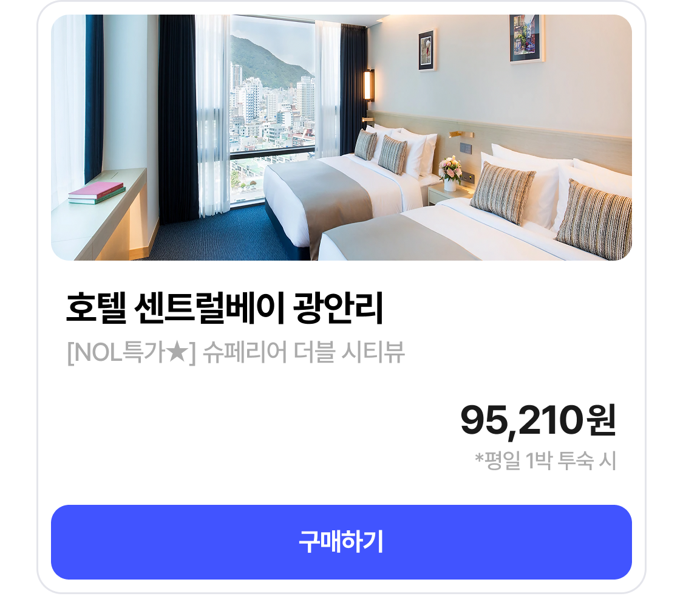Click the pink book on the desk

tap(96, 191)
